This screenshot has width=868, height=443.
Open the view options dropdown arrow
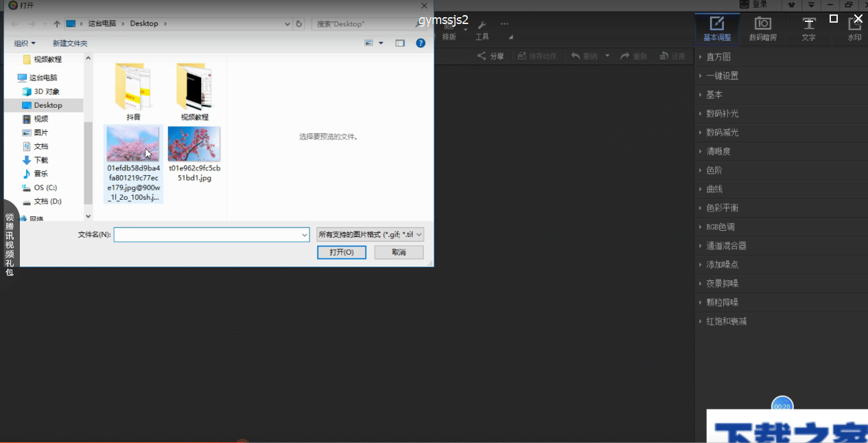[x=379, y=43]
